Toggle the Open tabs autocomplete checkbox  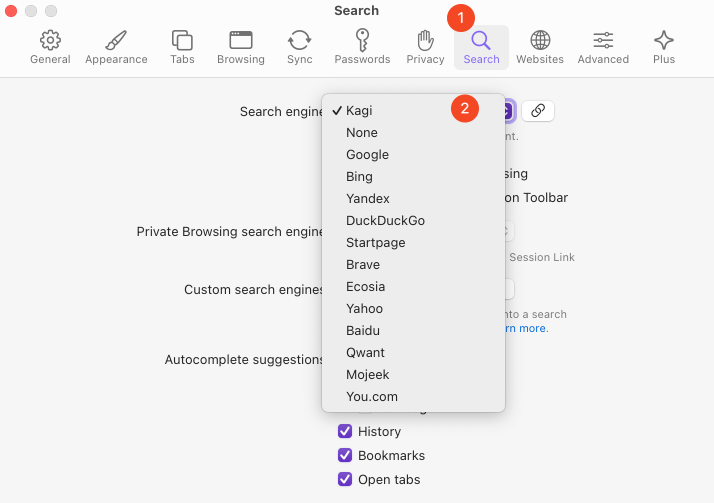[x=345, y=479]
